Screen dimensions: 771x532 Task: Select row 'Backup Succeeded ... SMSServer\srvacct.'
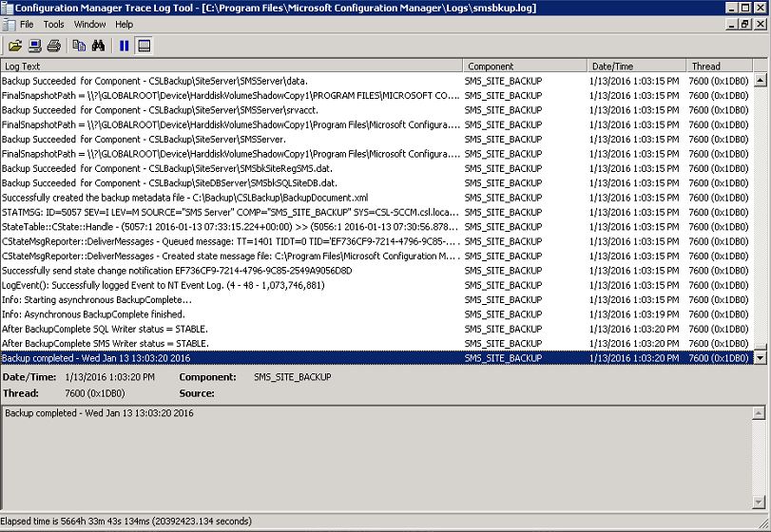point(376,110)
